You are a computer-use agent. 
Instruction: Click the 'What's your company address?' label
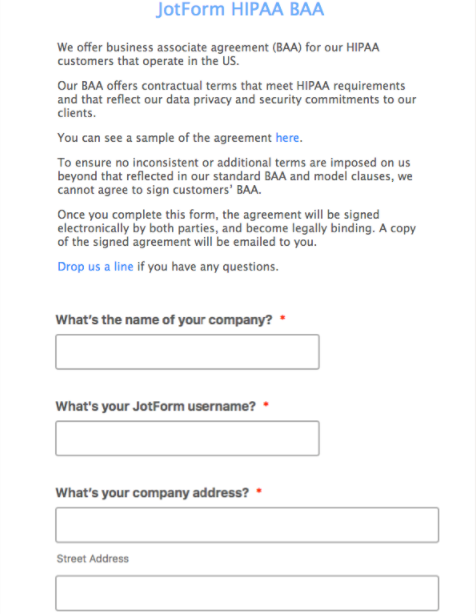click(152, 493)
